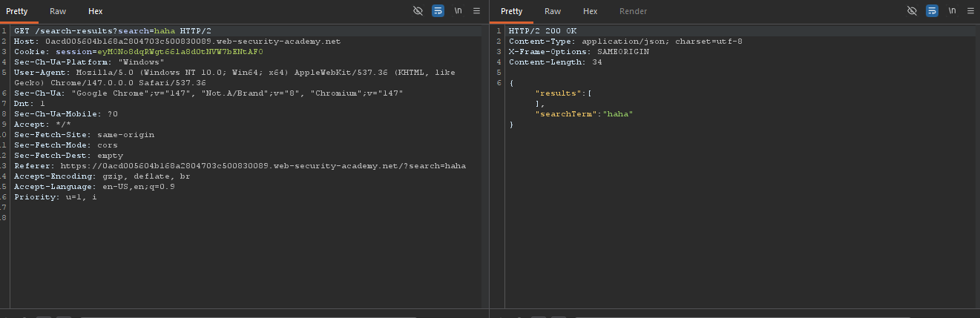Click the Referer header line
This screenshot has height=318, width=980.
[240, 166]
